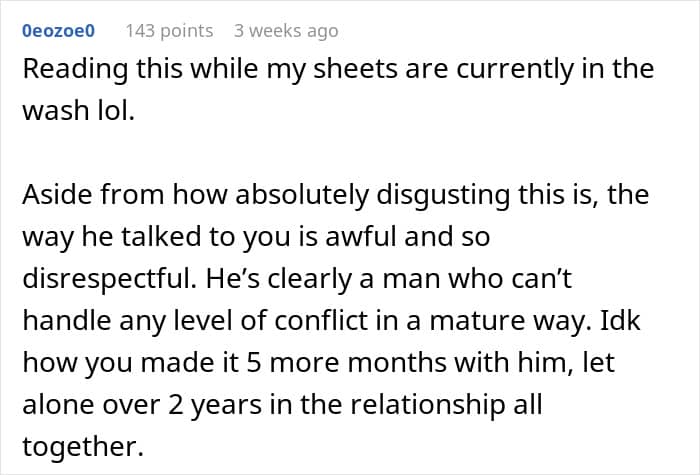Viewport: 700px width, 475px height.
Task: Click the words "He's clearly a man"
Action: point(323,279)
